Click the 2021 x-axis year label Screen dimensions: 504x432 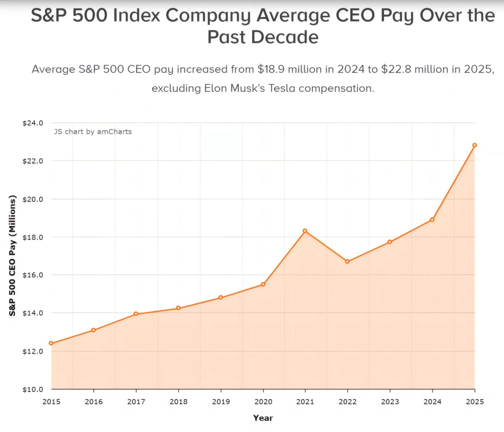(305, 402)
